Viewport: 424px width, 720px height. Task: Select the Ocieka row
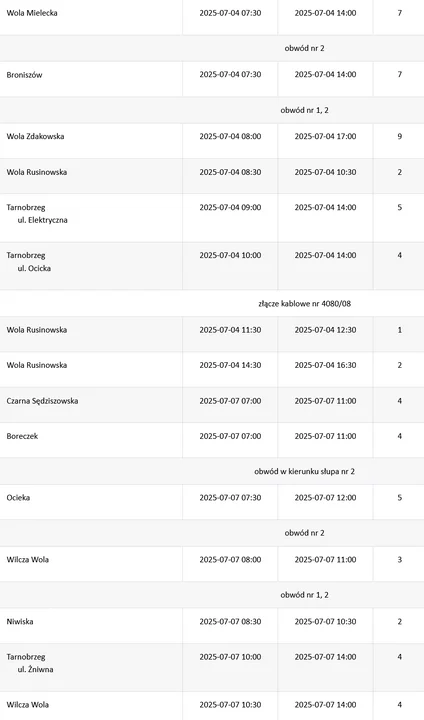[x=212, y=502]
